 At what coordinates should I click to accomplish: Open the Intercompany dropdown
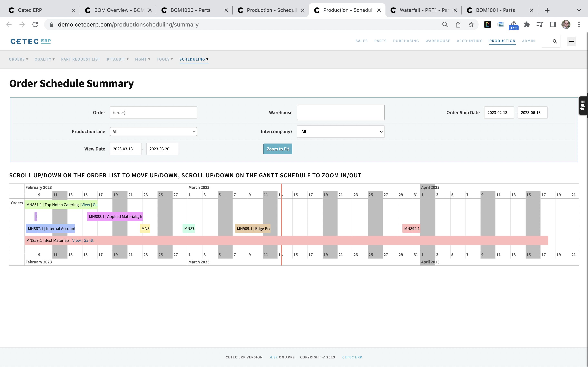[340, 132]
